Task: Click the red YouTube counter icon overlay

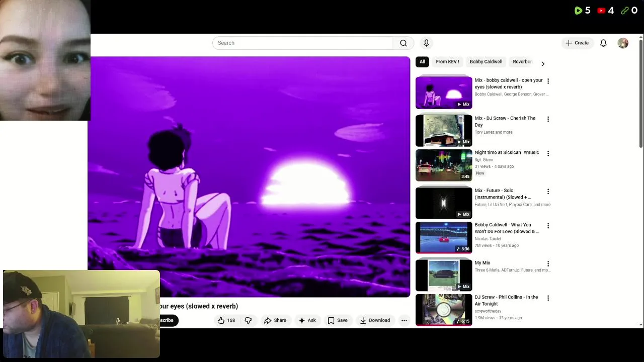Action: 601,10
